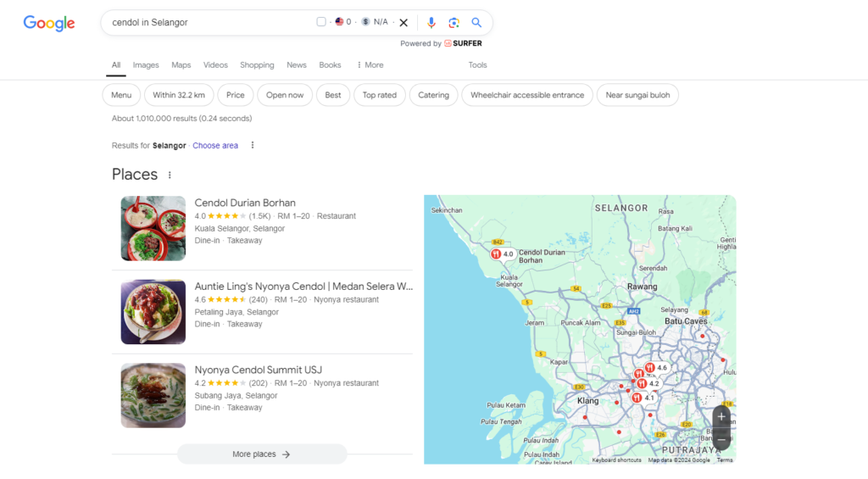Switch to the Images tab
Screen dimensions: 868x479
tap(146, 64)
